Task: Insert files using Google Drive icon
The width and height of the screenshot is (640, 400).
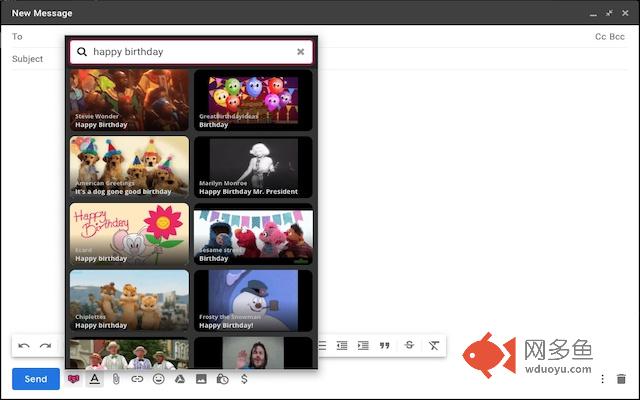Action: [180, 379]
